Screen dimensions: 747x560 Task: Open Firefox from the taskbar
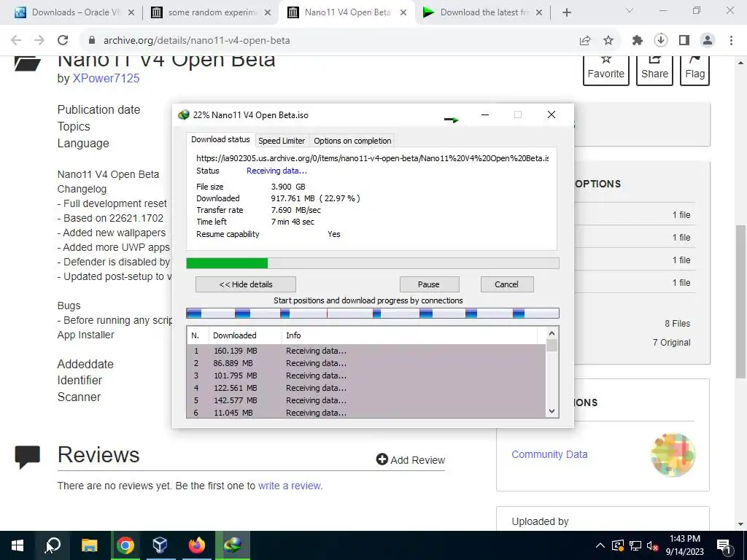(196, 545)
